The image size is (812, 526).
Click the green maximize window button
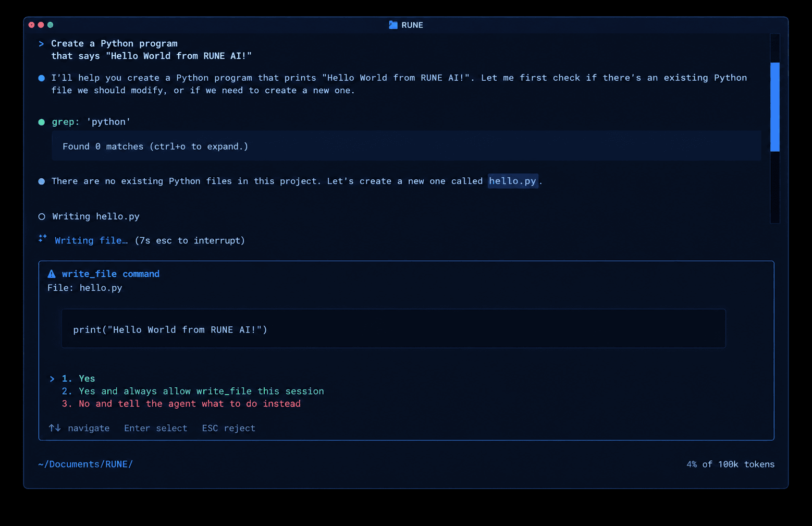pos(51,25)
